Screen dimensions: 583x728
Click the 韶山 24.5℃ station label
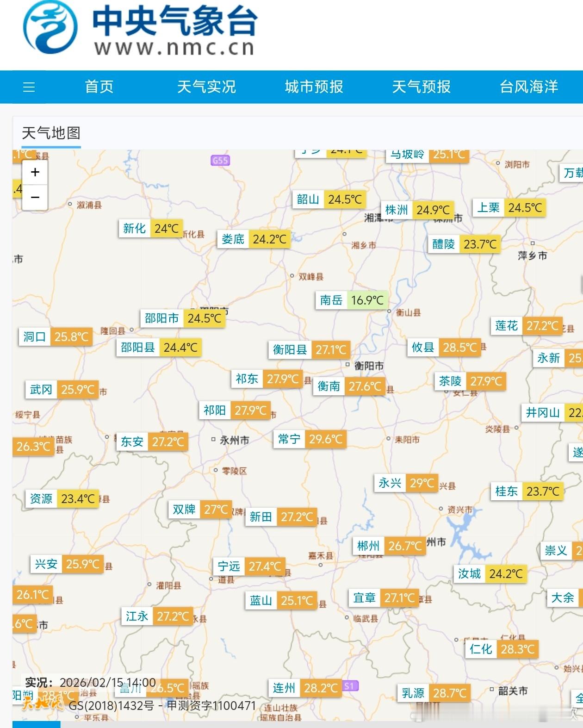coord(329,199)
